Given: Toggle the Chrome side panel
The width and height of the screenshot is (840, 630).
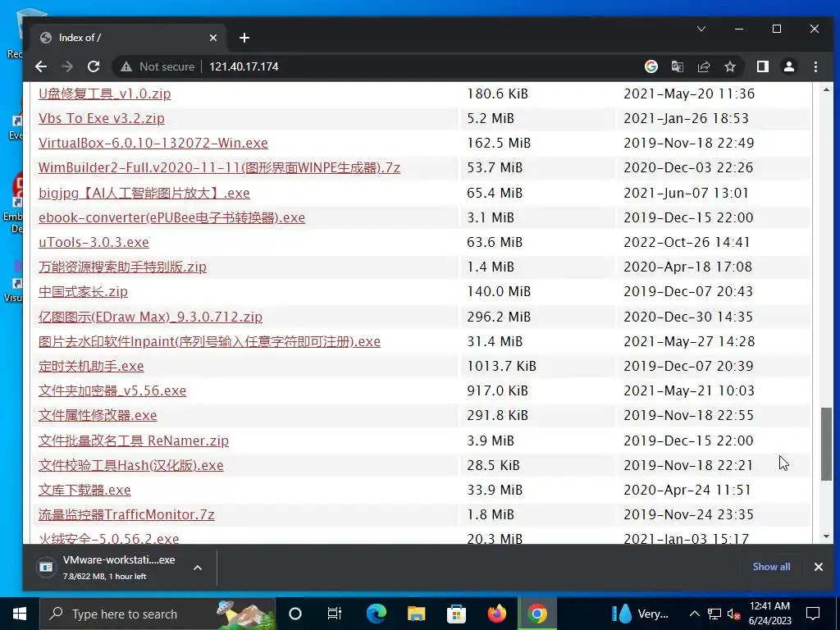Looking at the screenshot, I should [x=762, y=66].
